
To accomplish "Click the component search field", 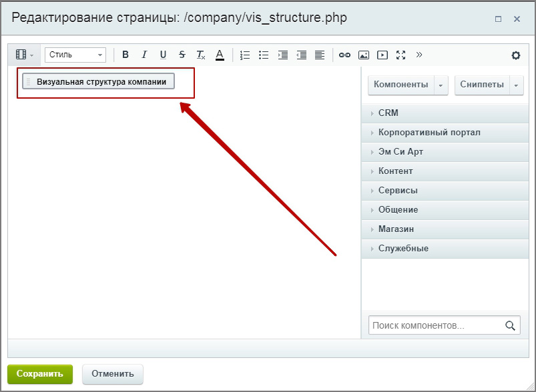I will (x=435, y=325).
